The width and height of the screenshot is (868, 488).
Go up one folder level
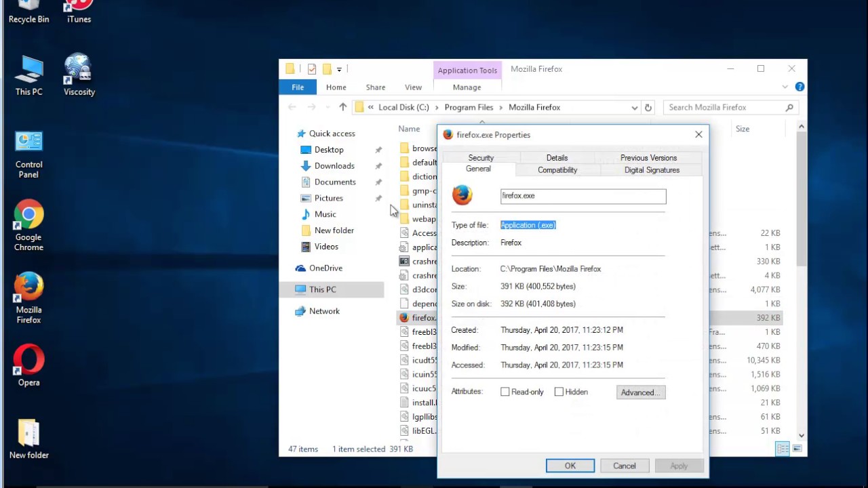343,107
